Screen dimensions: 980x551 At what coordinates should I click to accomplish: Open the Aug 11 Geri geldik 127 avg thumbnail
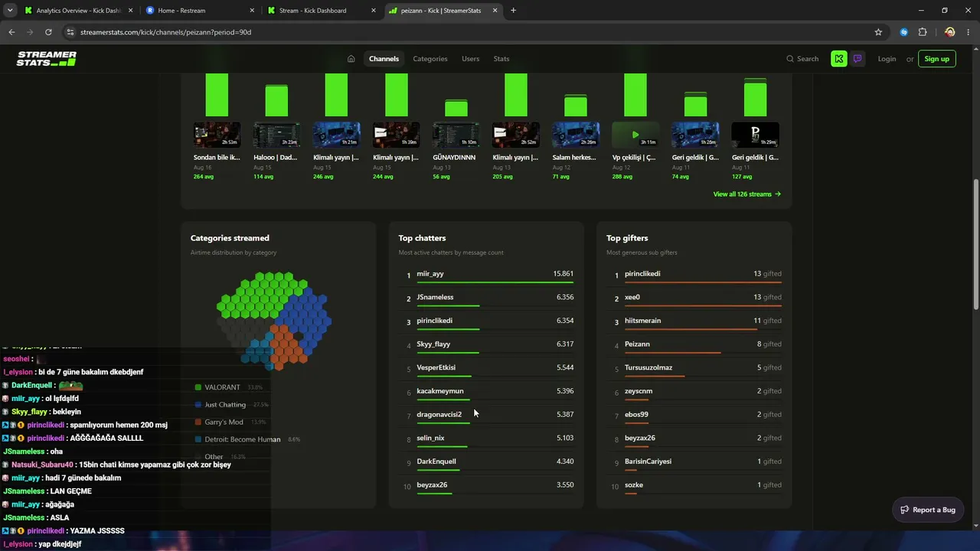(x=755, y=135)
